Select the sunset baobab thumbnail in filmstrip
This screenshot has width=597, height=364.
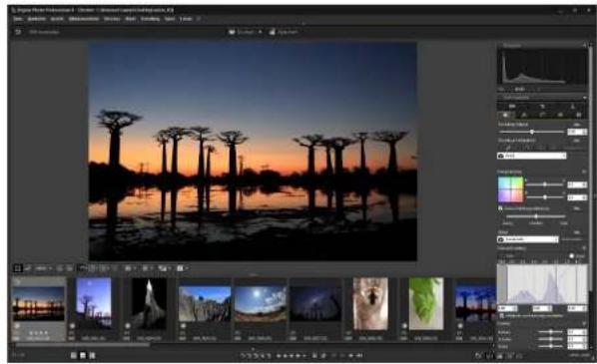[38, 303]
